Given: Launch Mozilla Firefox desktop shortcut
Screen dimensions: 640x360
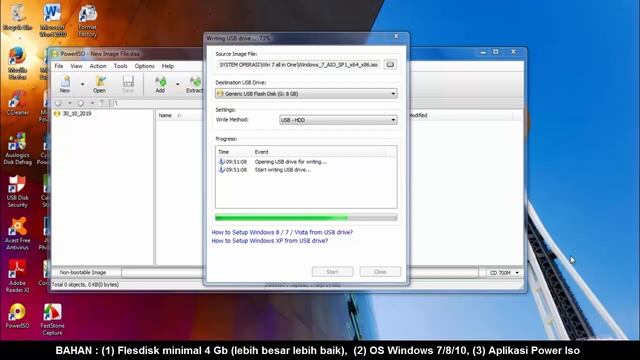Looking at the screenshot, I should click(18, 63).
